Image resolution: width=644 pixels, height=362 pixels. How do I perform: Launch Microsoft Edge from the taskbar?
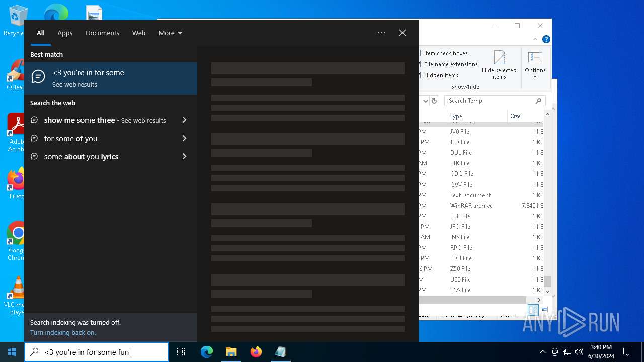207,352
